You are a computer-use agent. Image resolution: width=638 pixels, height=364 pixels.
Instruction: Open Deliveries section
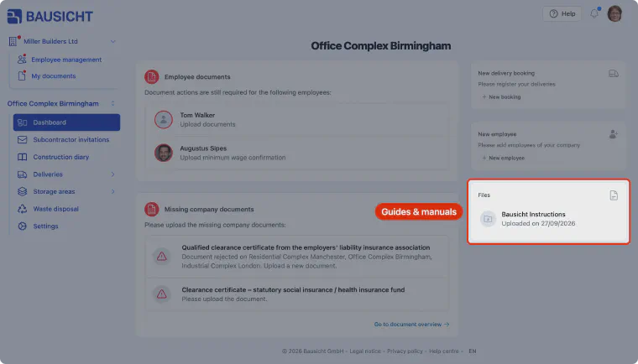(x=48, y=174)
